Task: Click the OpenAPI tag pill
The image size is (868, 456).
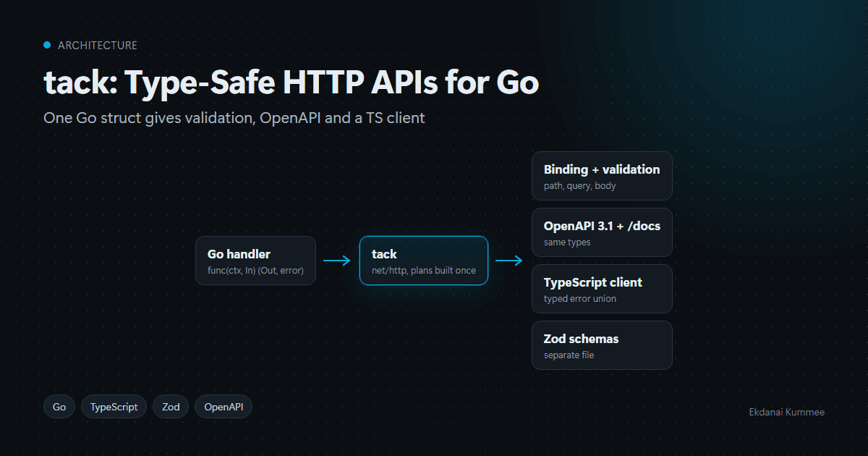Action: 224,407
